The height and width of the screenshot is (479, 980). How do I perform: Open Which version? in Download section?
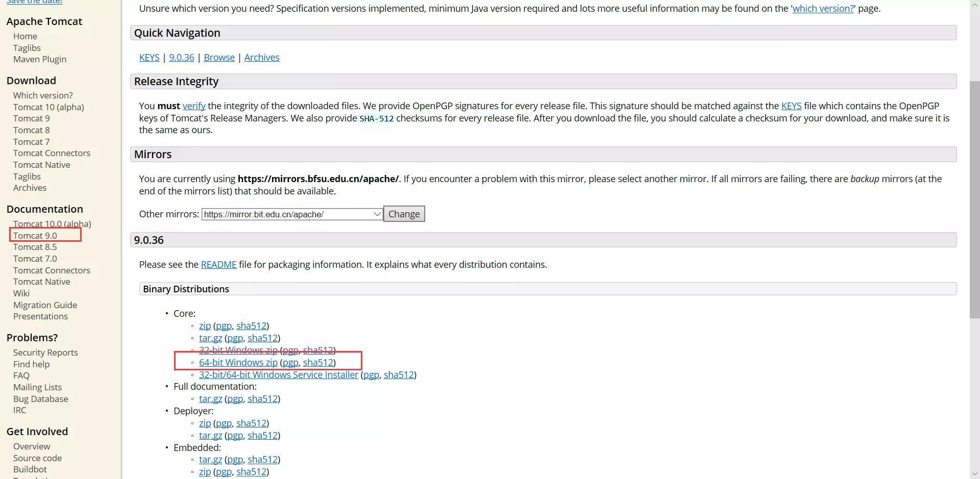click(43, 95)
